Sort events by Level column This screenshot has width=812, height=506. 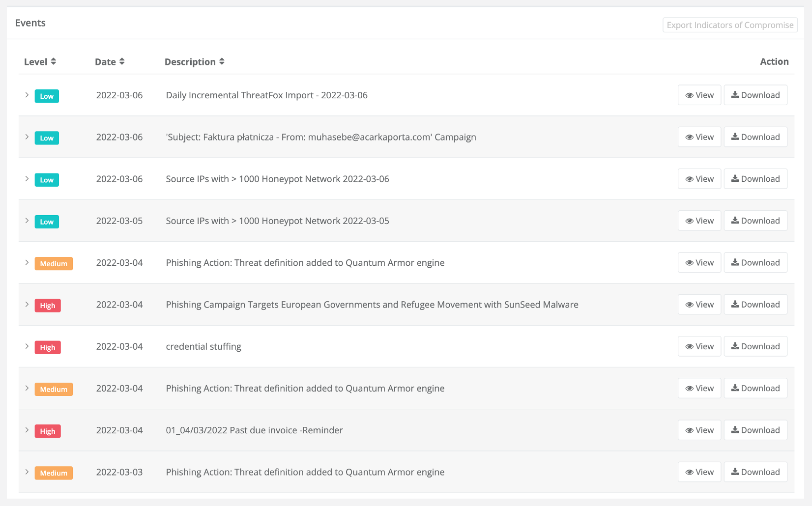pyautogui.click(x=40, y=61)
